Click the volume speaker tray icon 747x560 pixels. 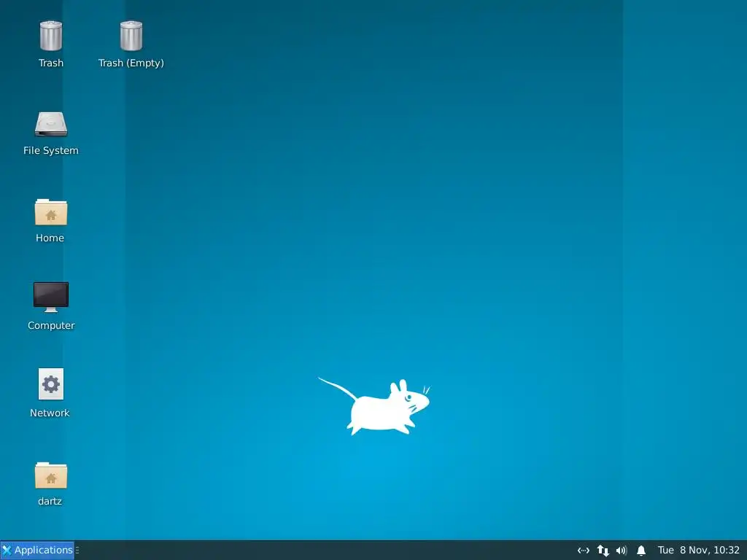[622, 551]
